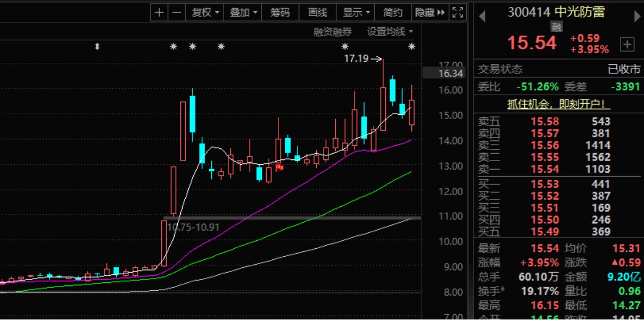Click the up-down arrow marker above the chart
This screenshot has width=644, height=320.
point(97,47)
